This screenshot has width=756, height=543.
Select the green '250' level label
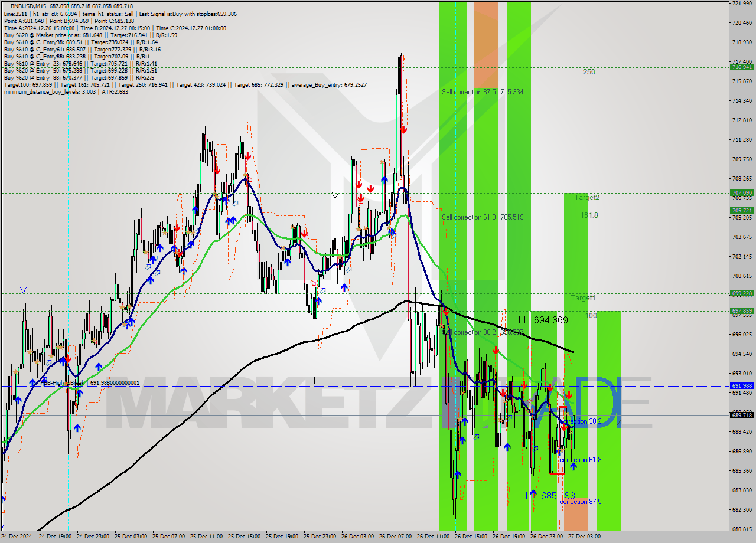[589, 72]
